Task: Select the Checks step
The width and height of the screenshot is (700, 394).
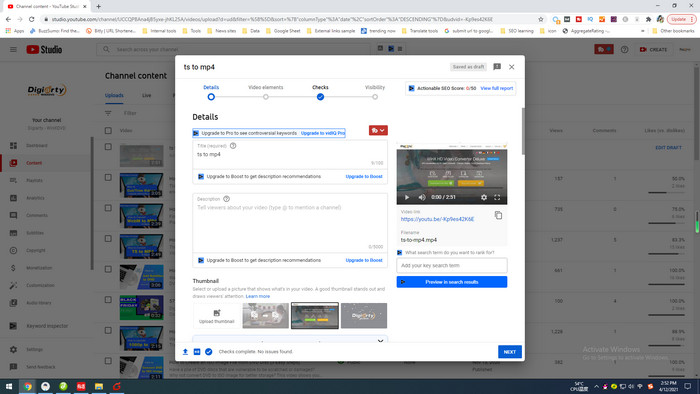Action: [x=320, y=92]
